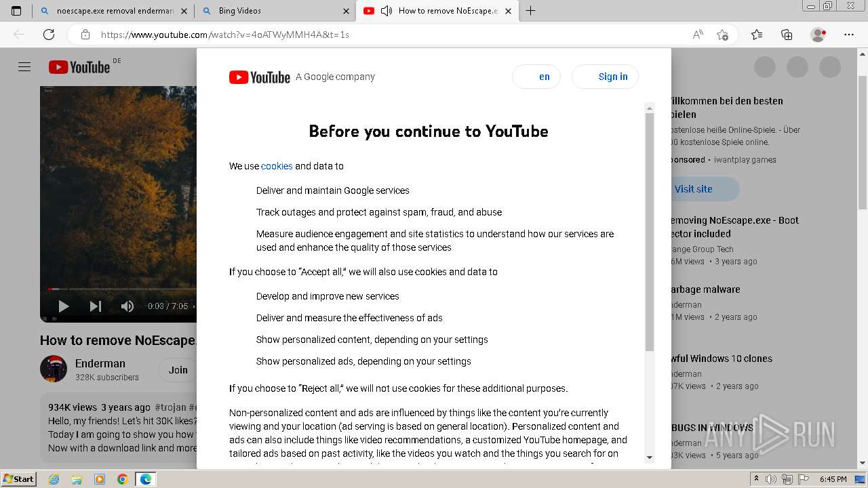The width and height of the screenshot is (868, 488).
Task: Mute the video volume
Action: coord(127,306)
